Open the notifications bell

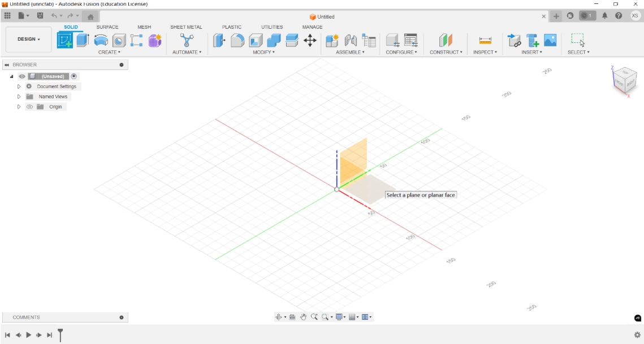click(604, 16)
